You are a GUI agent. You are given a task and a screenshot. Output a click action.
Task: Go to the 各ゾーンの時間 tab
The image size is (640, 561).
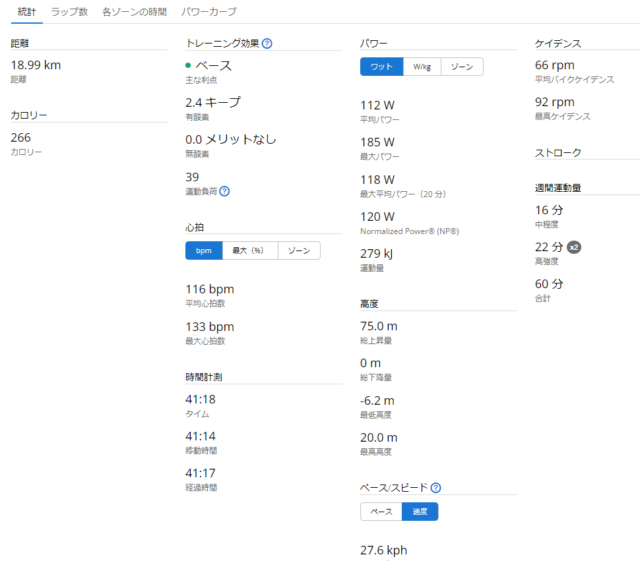[x=134, y=11]
